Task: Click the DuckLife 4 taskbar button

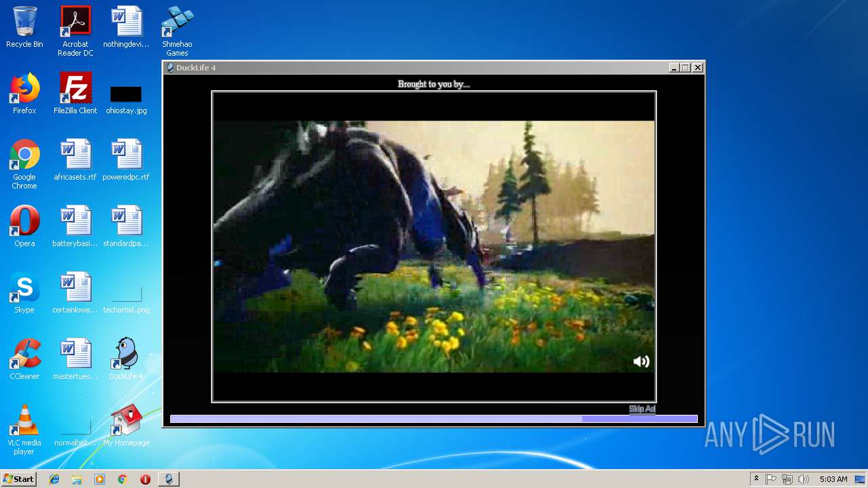Action: [169, 479]
